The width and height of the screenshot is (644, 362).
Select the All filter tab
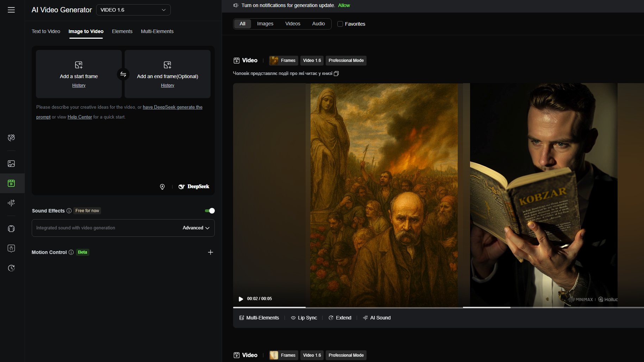click(x=243, y=24)
